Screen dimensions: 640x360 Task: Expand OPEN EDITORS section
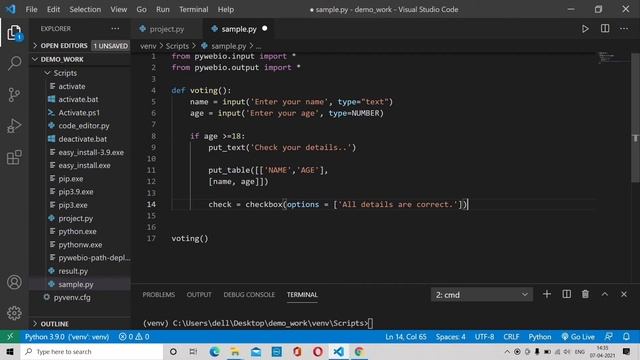pos(80,46)
